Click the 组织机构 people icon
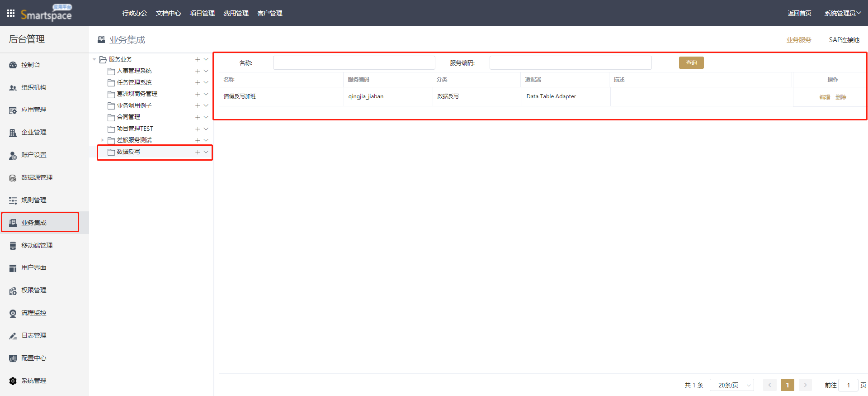The image size is (868, 396). click(13, 88)
